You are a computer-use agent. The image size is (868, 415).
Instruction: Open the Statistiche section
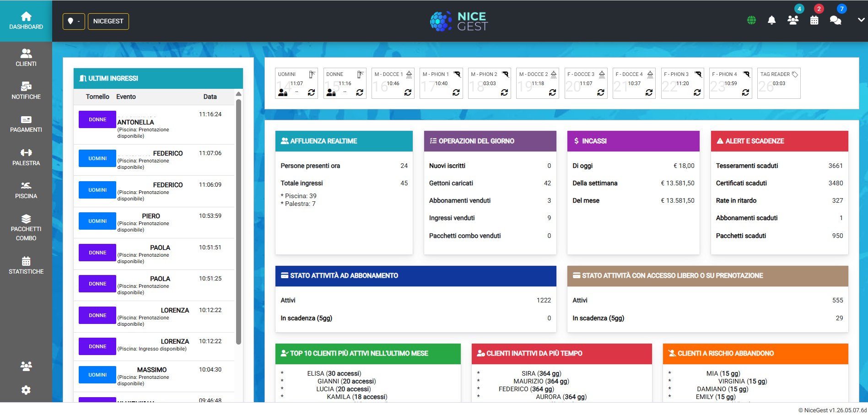pyautogui.click(x=26, y=265)
